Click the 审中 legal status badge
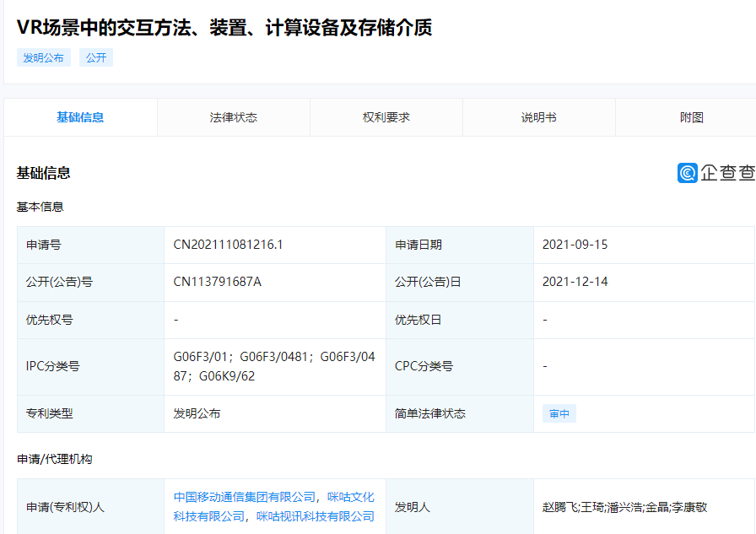Screen dimensions: 756x534 point(559,413)
